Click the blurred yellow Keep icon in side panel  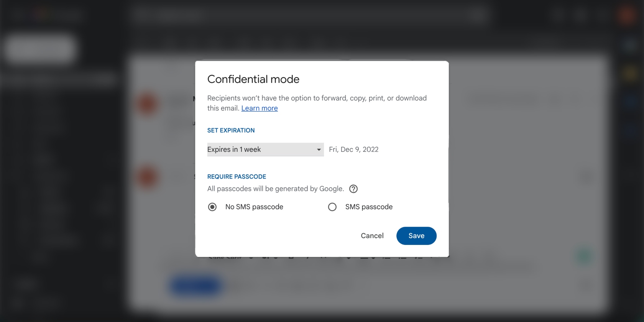(630, 73)
